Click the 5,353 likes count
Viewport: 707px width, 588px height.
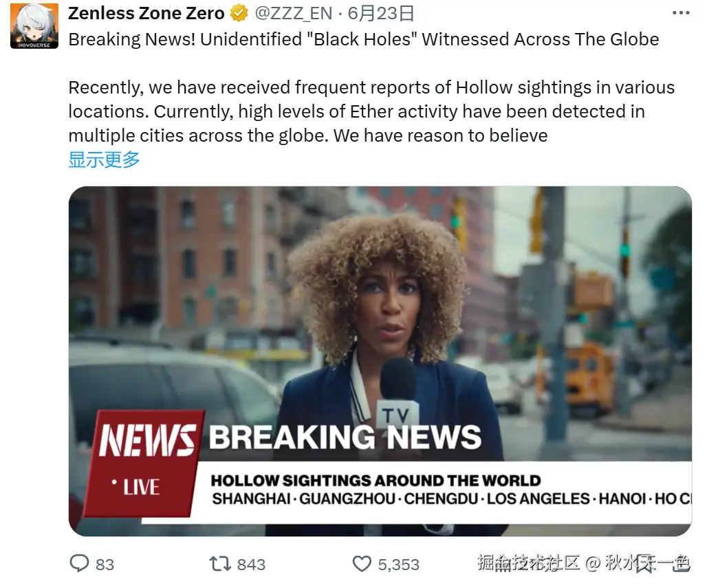pyautogui.click(x=399, y=565)
